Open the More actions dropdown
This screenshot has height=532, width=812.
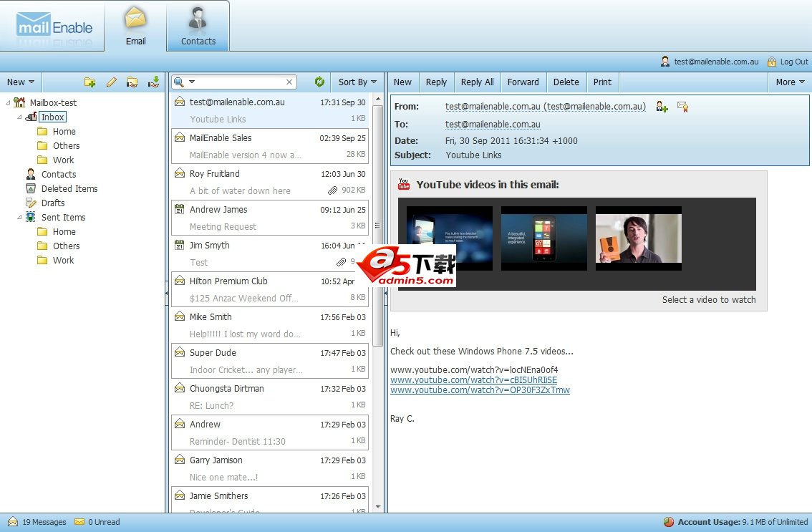[790, 82]
